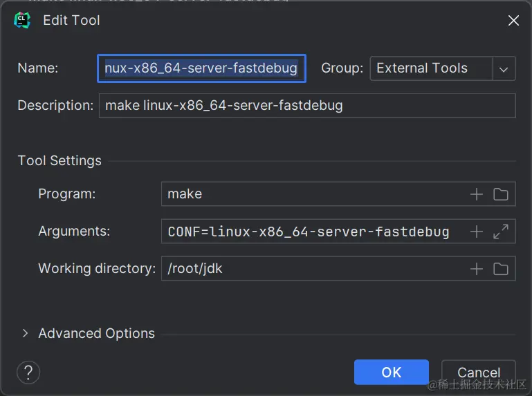The height and width of the screenshot is (396, 532).
Task: Open help with question mark button
Action: 28,372
